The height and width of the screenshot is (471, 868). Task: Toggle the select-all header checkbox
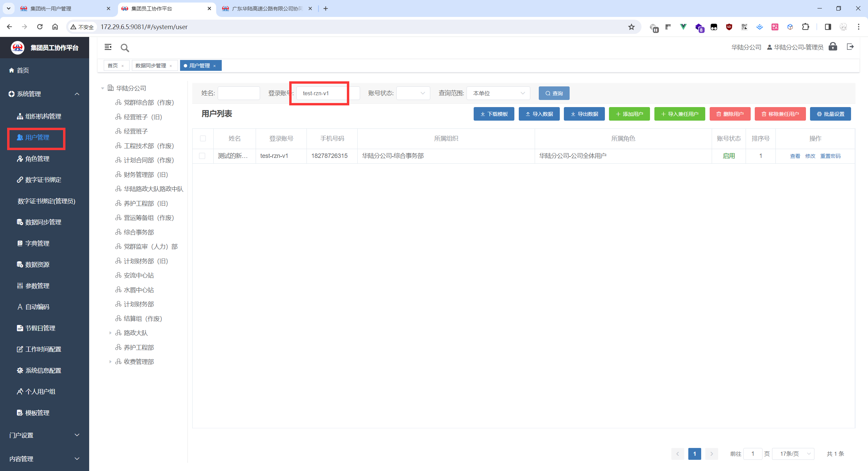pos(203,138)
